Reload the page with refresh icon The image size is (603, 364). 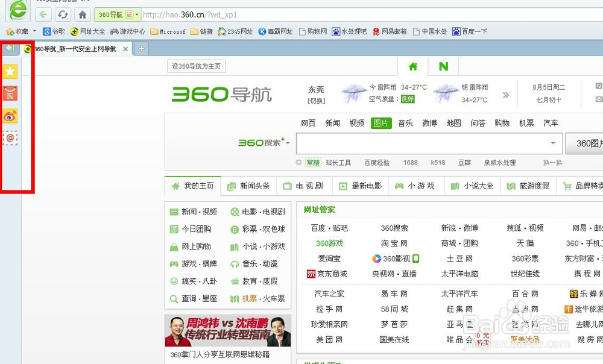pos(63,14)
